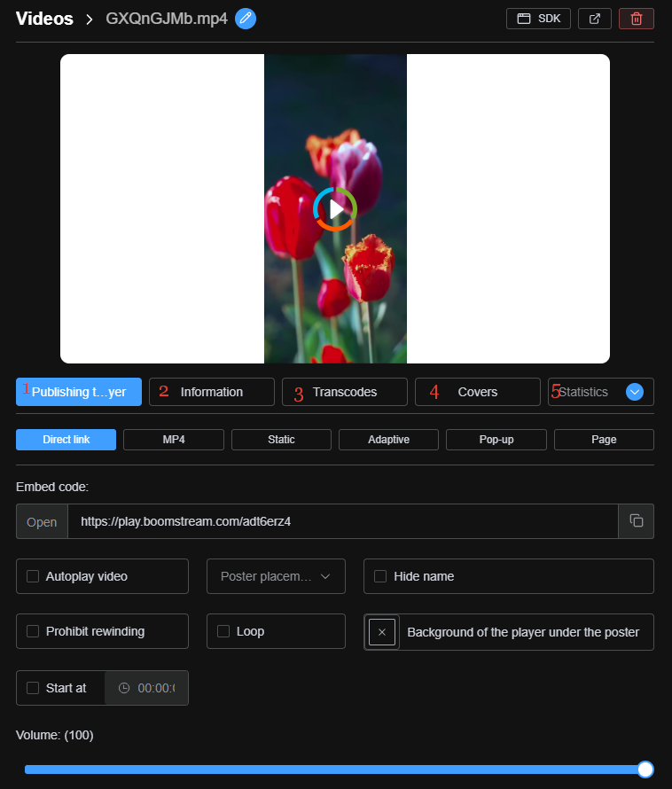Click the Open button beside the embed URL

point(42,522)
